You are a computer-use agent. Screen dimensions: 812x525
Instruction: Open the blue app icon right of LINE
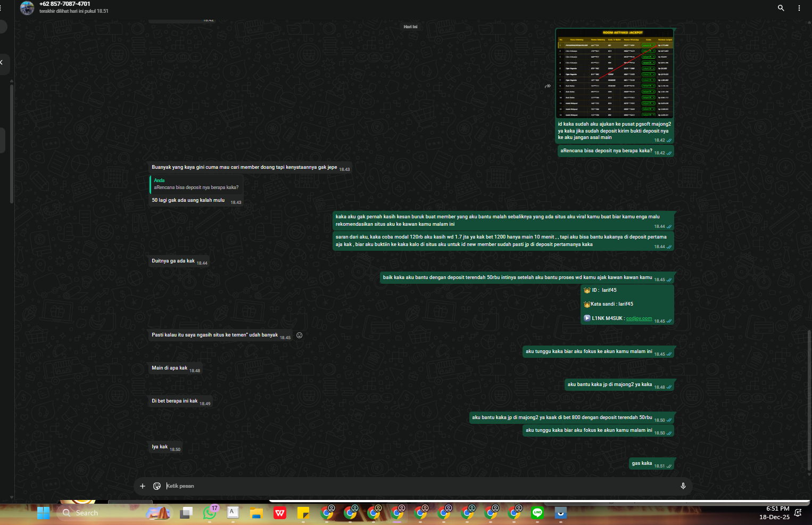[561, 513]
